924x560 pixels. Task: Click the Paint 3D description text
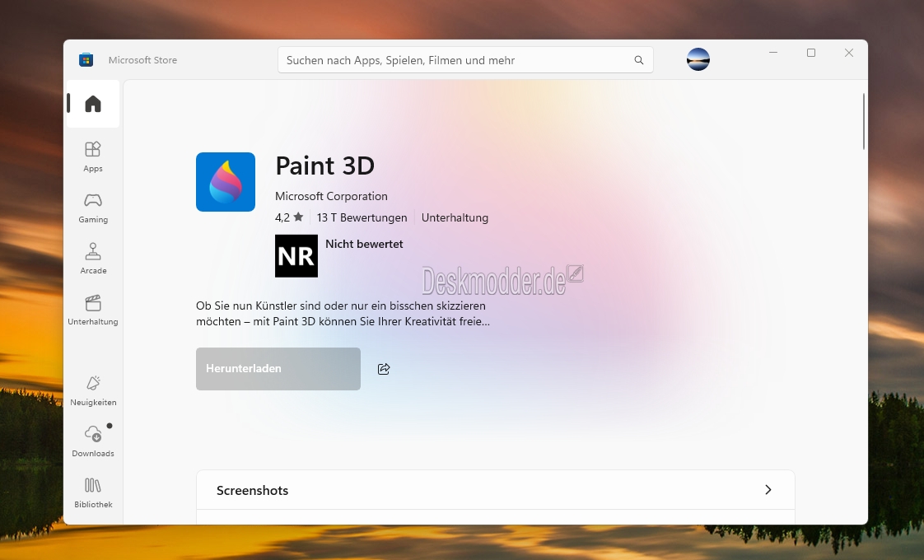coord(343,314)
